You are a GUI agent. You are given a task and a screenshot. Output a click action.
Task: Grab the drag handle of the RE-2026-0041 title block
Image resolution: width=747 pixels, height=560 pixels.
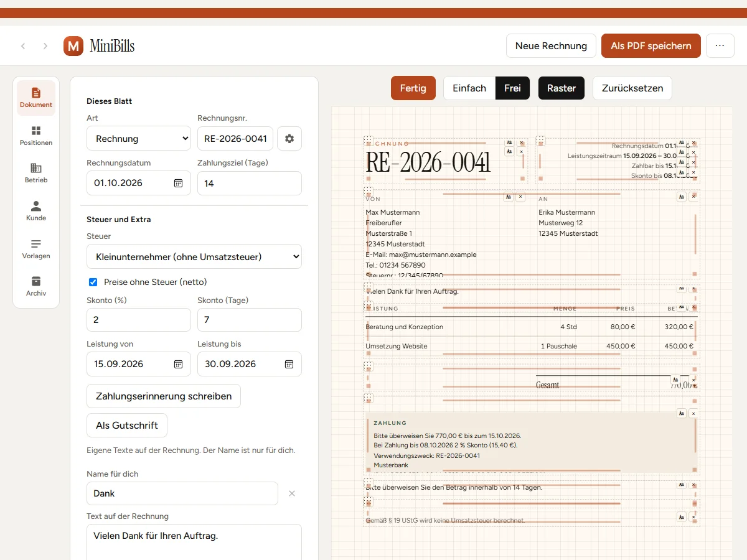click(368, 141)
